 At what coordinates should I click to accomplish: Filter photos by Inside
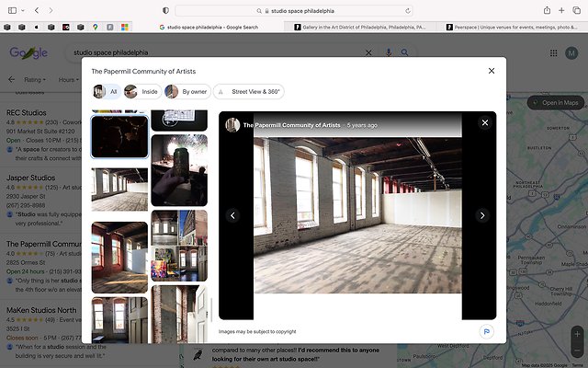(143, 92)
